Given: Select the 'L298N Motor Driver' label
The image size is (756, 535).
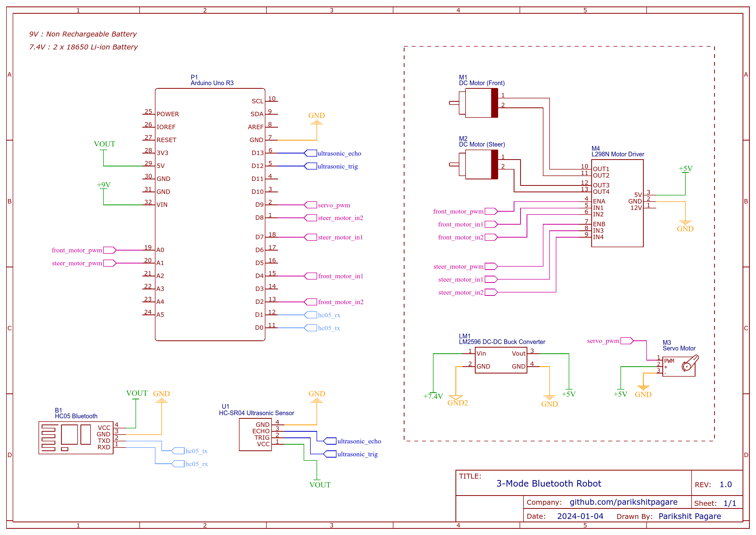Looking at the screenshot, I should coord(618,154).
